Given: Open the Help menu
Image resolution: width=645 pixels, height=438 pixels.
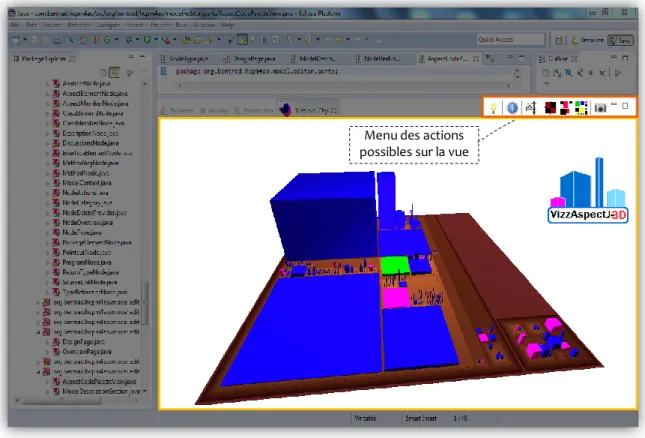Looking at the screenshot, I should tap(227, 25).
